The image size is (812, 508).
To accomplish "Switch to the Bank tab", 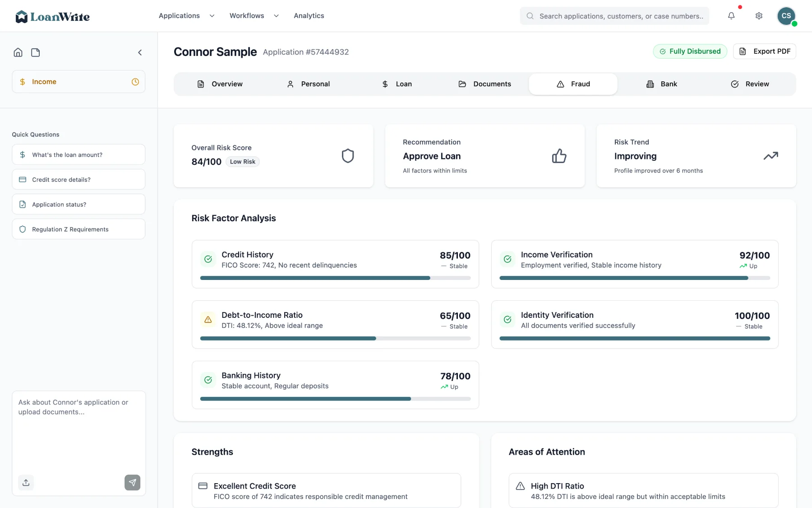I will click(662, 84).
